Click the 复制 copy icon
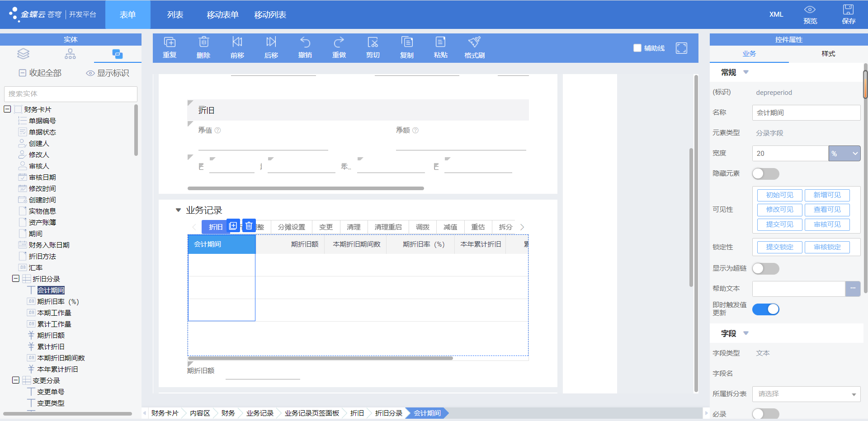The image size is (868, 421). [x=407, y=47]
